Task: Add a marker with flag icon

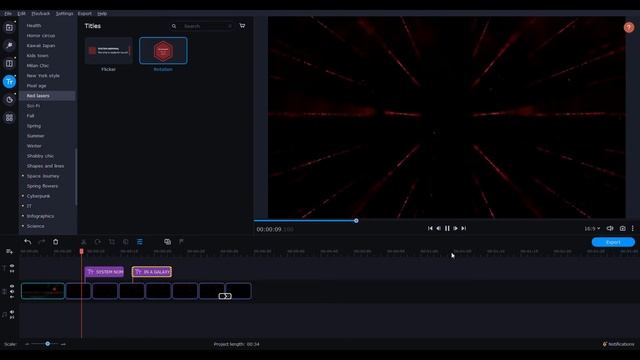Action: pos(181,242)
